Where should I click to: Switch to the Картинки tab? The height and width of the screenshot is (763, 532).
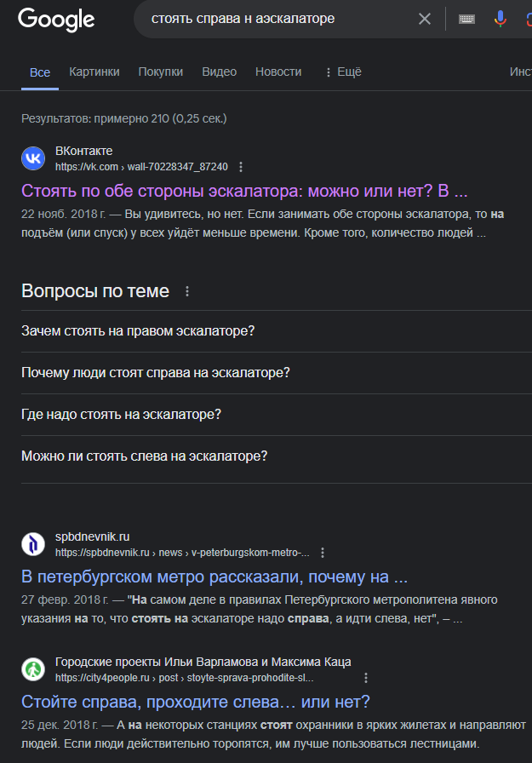point(94,72)
